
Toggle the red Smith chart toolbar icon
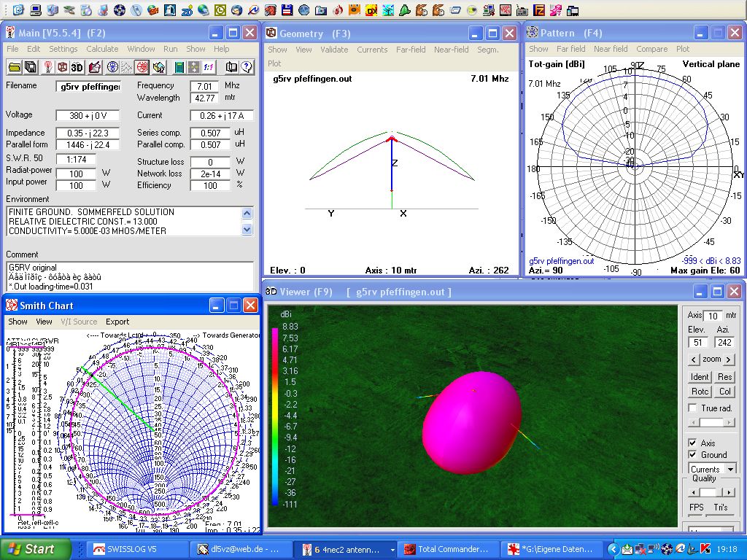click(x=142, y=67)
